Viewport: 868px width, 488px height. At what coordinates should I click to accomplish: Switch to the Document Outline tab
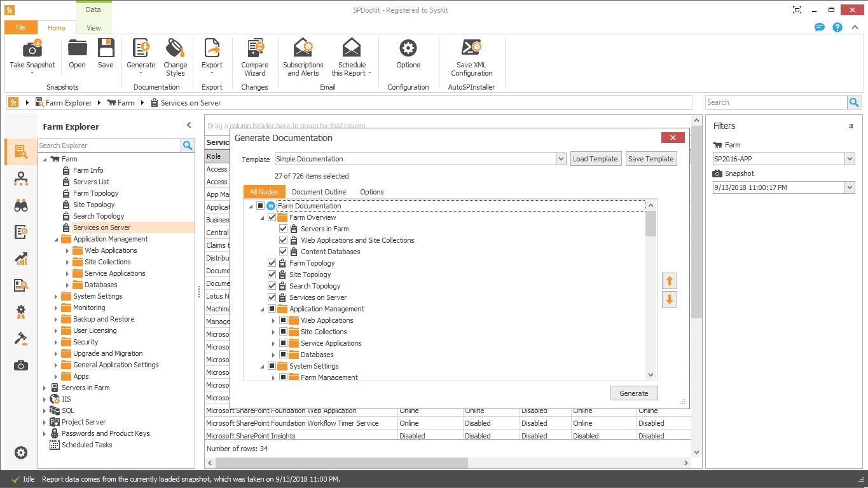[x=319, y=191]
